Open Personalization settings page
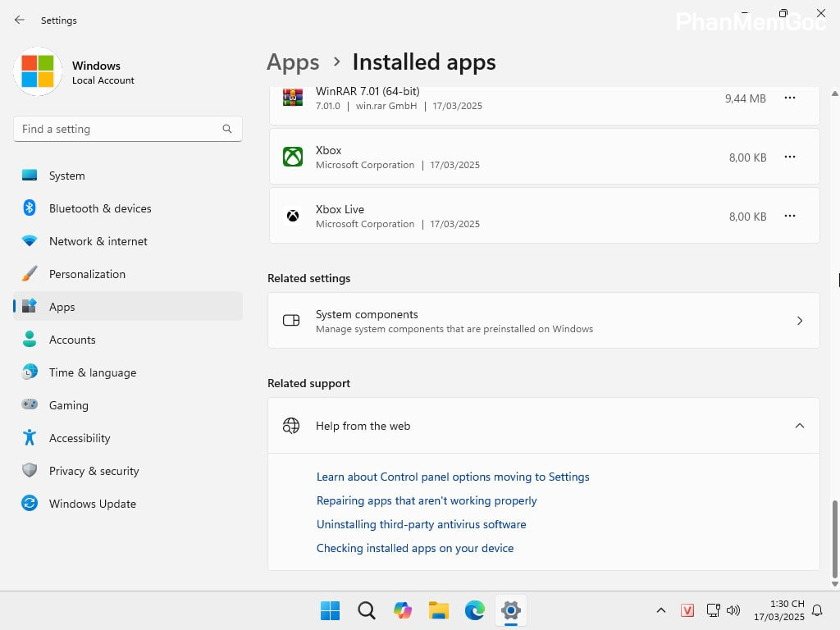This screenshot has width=840, height=630. coord(87,274)
